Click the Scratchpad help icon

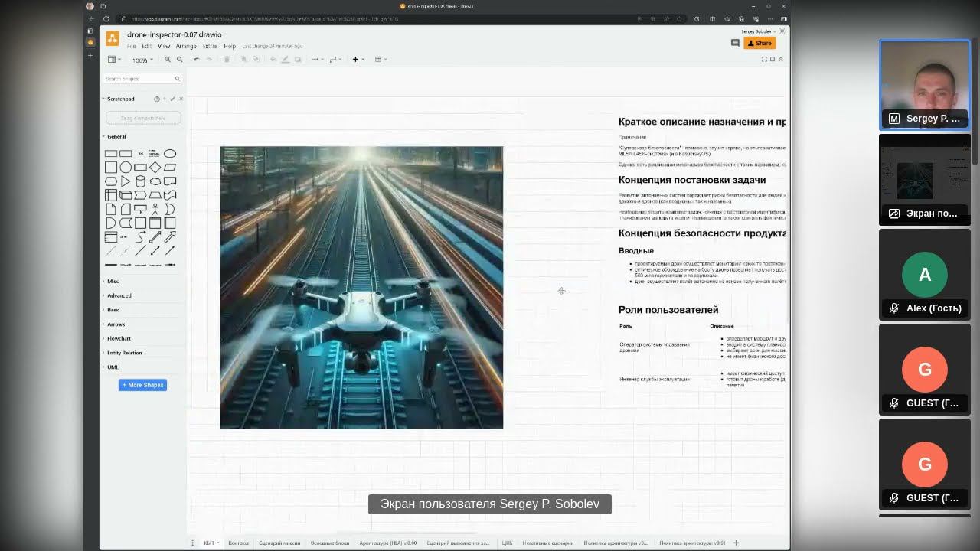point(157,99)
